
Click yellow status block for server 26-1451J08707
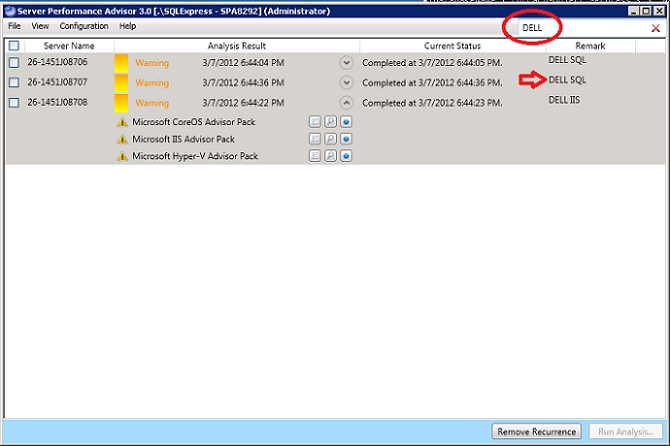click(121, 83)
